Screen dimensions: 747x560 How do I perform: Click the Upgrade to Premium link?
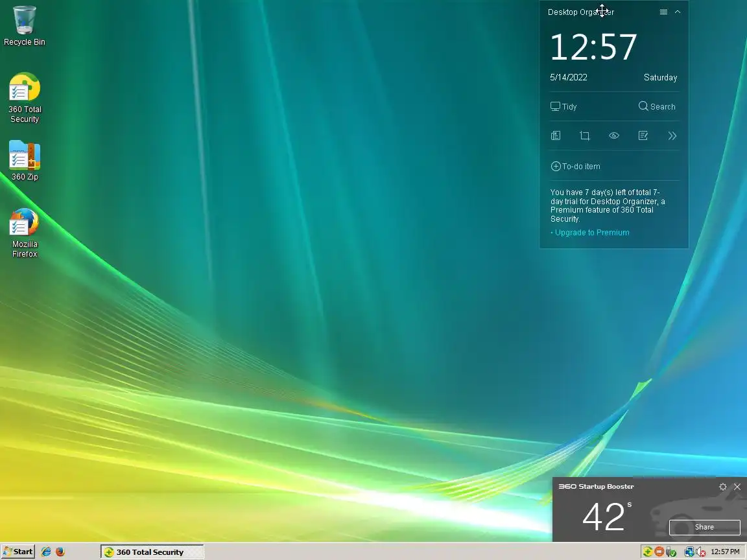(x=590, y=233)
